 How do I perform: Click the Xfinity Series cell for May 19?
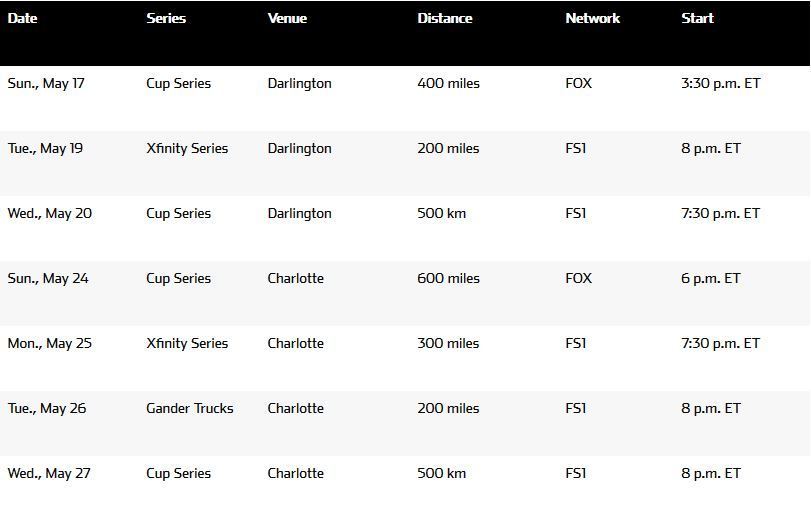click(187, 148)
